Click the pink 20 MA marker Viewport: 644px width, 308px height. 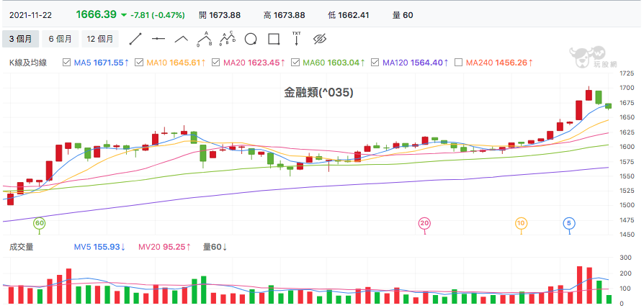tap(424, 224)
